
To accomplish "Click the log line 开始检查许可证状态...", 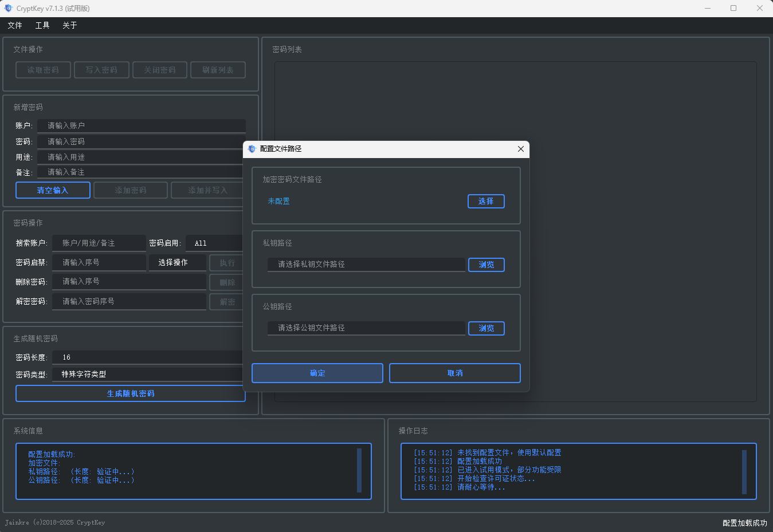I will [474, 478].
